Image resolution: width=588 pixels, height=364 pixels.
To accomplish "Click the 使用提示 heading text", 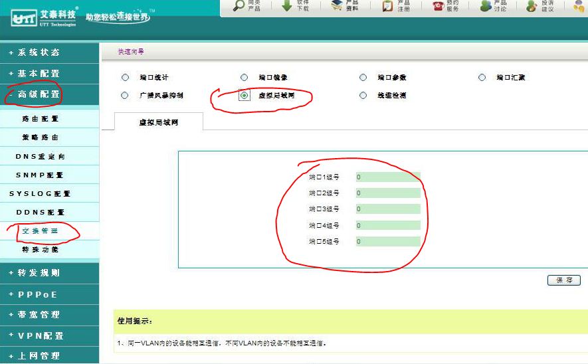I will [x=135, y=321].
